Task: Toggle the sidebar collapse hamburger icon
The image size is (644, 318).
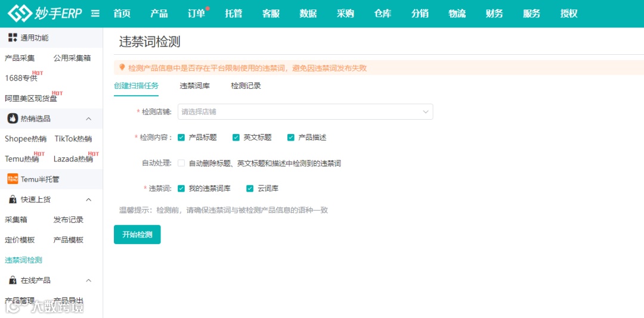Action: pos(95,14)
